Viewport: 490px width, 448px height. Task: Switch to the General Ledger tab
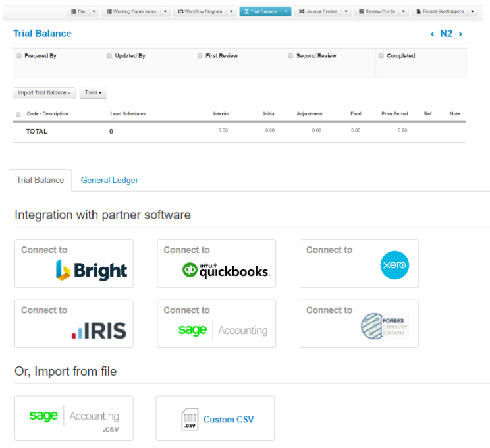[109, 180]
